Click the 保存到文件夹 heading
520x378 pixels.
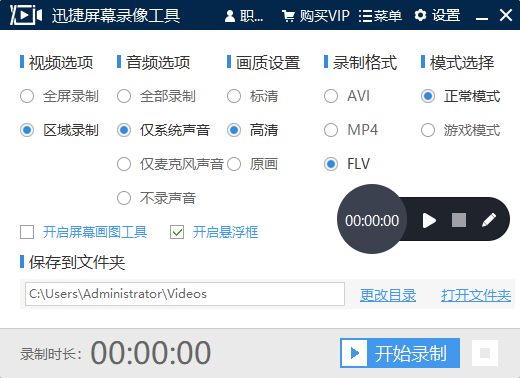point(77,262)
